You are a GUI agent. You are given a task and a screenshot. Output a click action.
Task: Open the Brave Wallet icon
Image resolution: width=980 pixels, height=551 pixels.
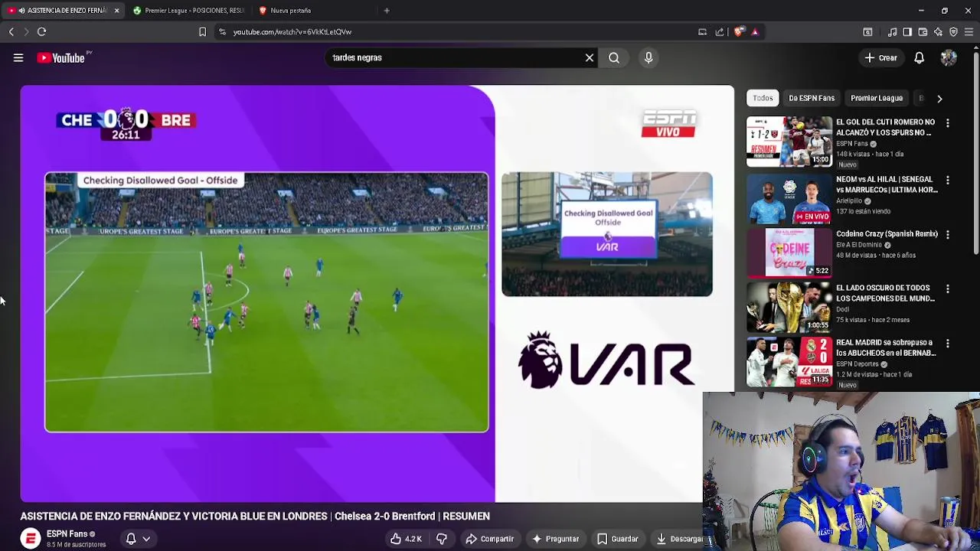(923, 31)
